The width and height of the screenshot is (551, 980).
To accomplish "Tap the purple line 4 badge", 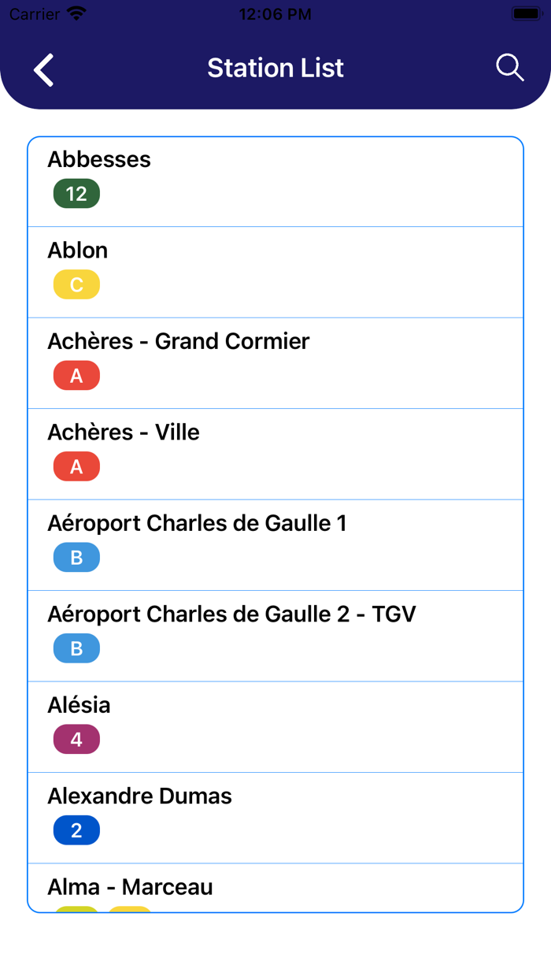I will coord(76,740).
